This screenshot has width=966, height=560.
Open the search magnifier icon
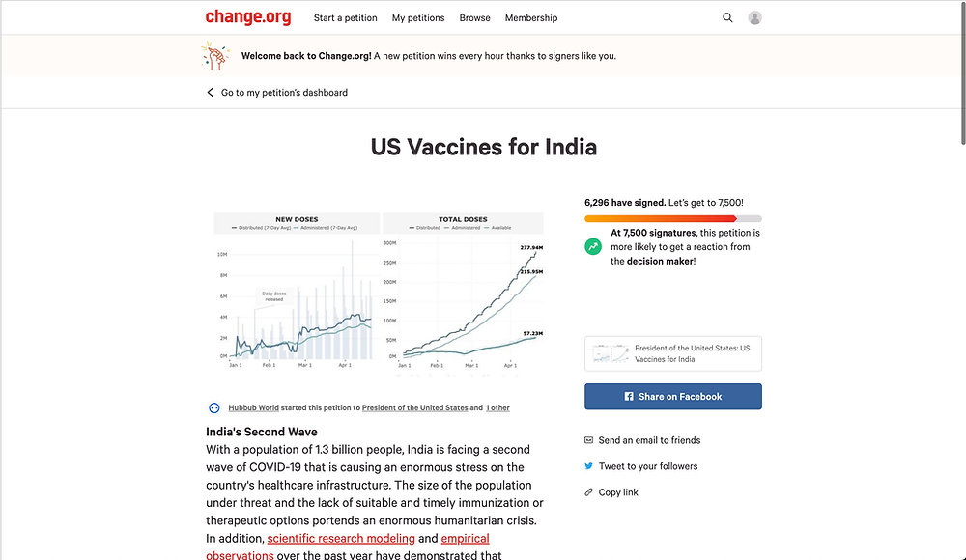point(727,17)
